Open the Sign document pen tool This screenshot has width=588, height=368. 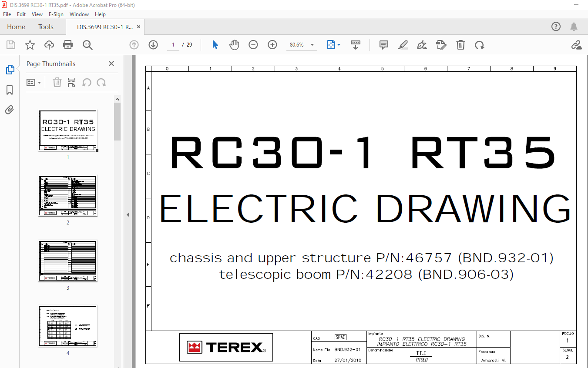tap(422, 45)
